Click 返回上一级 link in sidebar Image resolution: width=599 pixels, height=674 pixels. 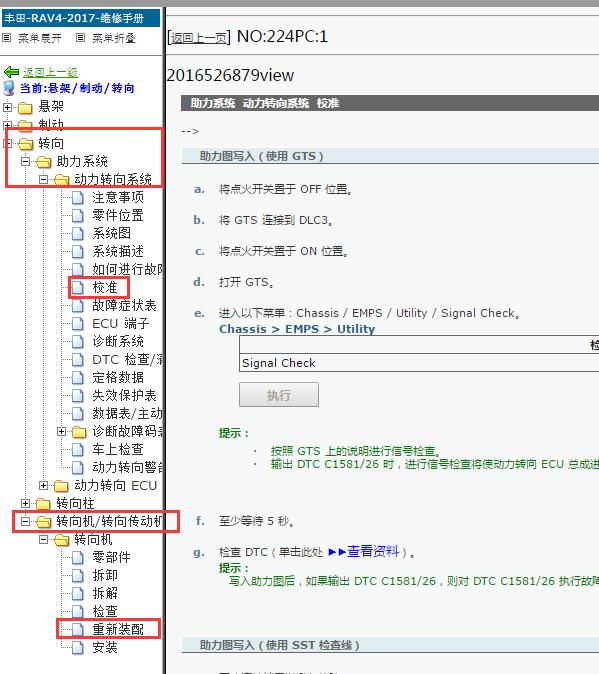(50, 72)
